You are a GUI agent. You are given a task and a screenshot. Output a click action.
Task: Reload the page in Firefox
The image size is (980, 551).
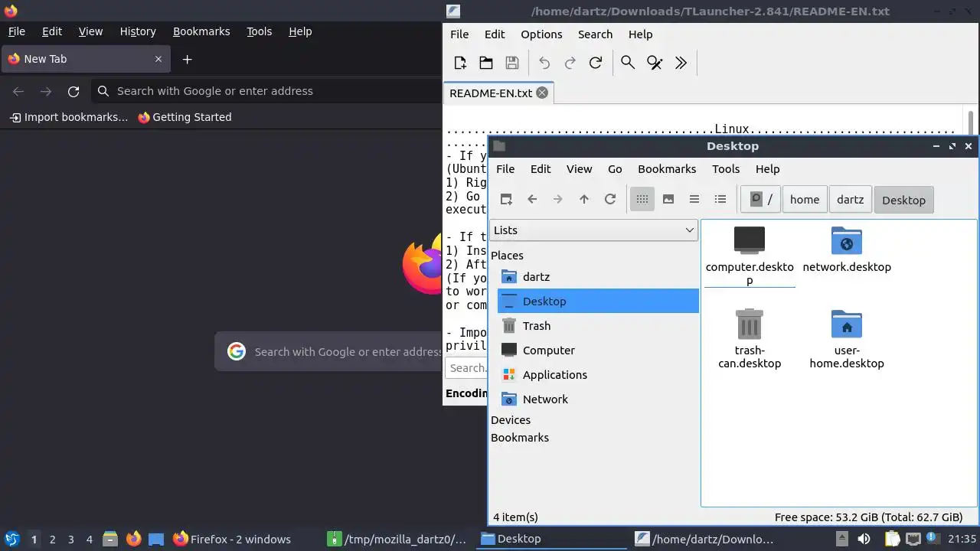[x=73, y=91]
